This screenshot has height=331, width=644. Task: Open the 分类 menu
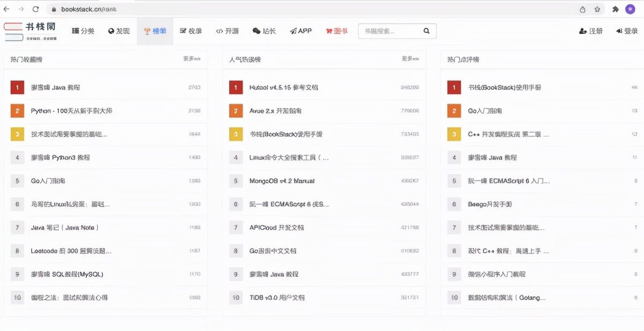[x=83, y=31]
